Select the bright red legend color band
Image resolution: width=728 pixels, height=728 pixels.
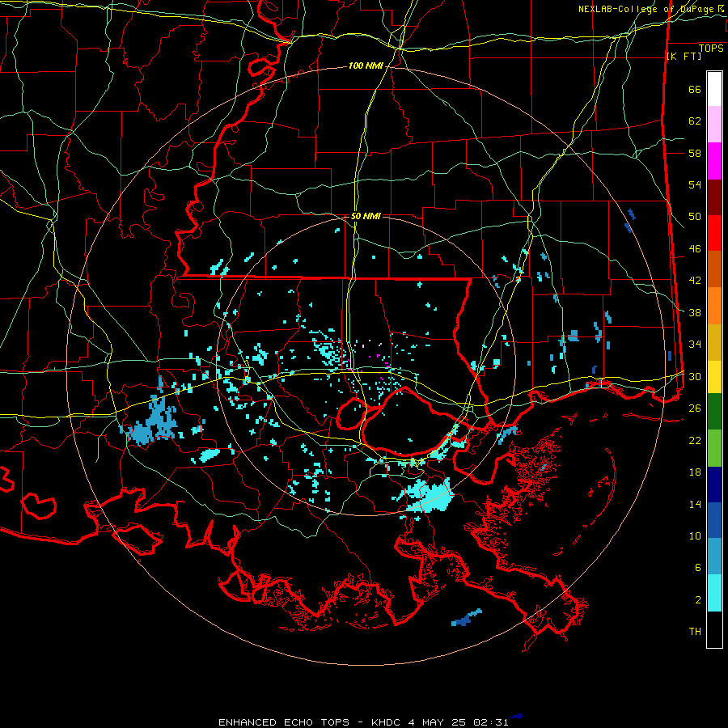pyautogui.click(x=714, y=233)
